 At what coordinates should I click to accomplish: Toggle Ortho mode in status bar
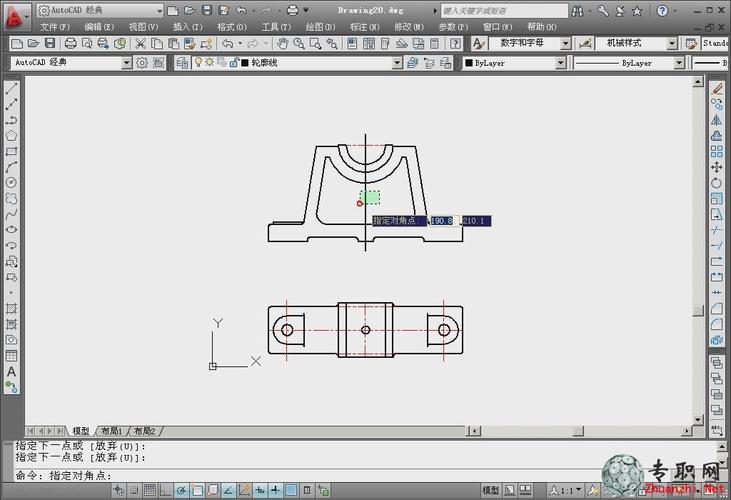tap(165, 490)
